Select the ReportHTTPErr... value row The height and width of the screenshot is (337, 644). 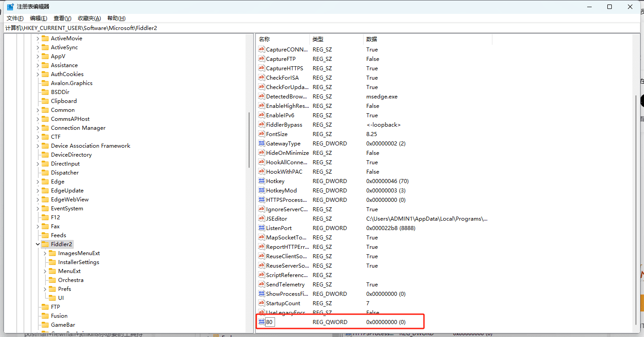coord(374,247)
